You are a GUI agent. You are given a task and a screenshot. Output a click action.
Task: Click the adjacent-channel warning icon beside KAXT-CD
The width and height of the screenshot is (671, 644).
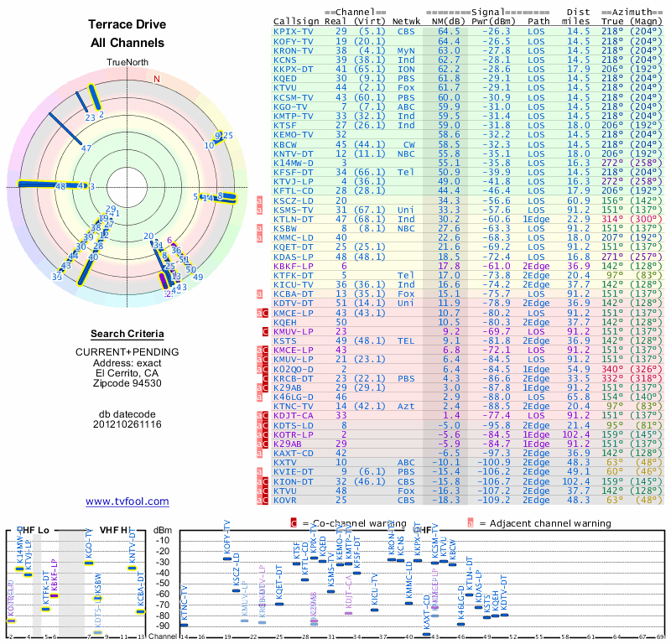pyautogui.click(x=260, y=453)
